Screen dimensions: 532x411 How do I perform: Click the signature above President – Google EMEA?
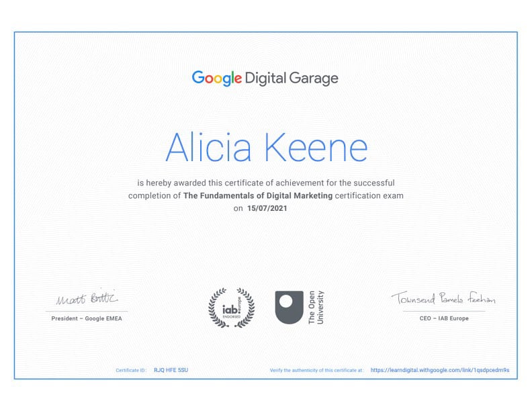(87, 298)
